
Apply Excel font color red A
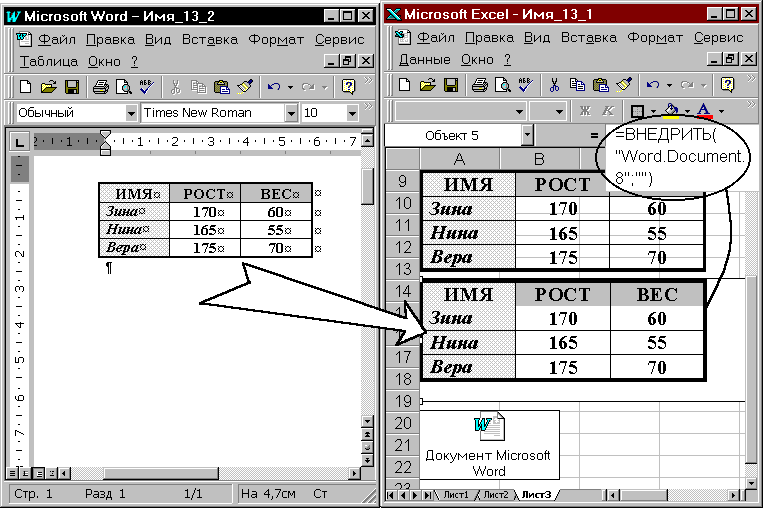(705, 111)
